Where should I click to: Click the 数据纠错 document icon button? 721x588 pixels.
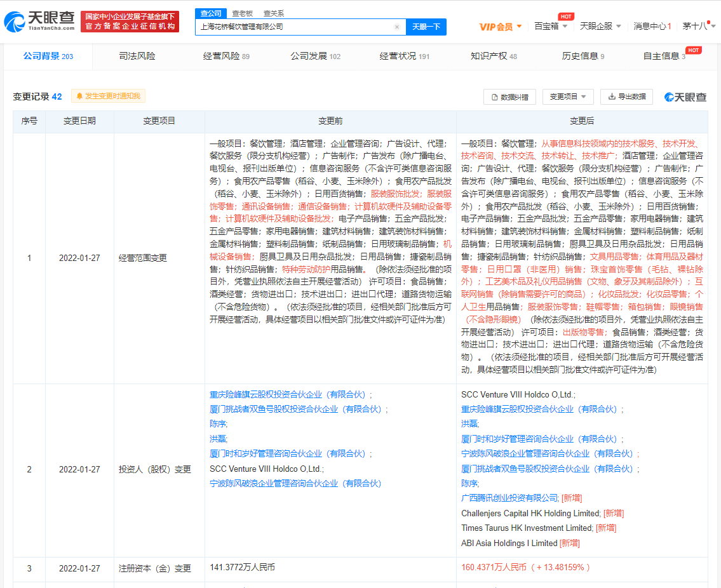pos(509,97)
